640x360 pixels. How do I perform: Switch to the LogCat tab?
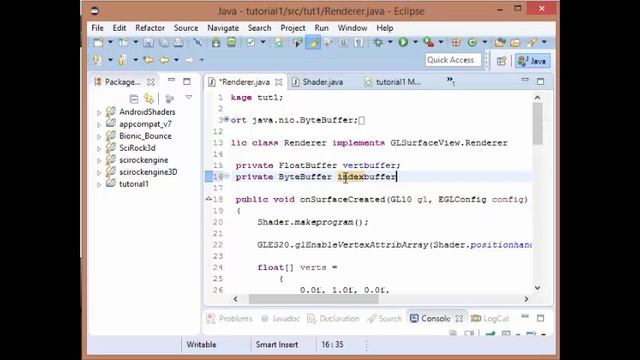click(490, 318)
